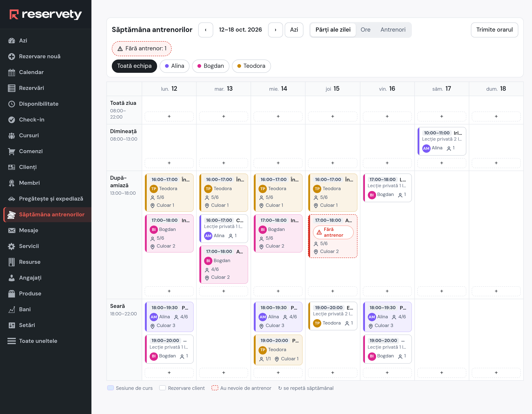Image resolution: width=532 pixels, height=414 pixels.
Task: Open Pregătește și expediază icon
Action: [11, 199]
